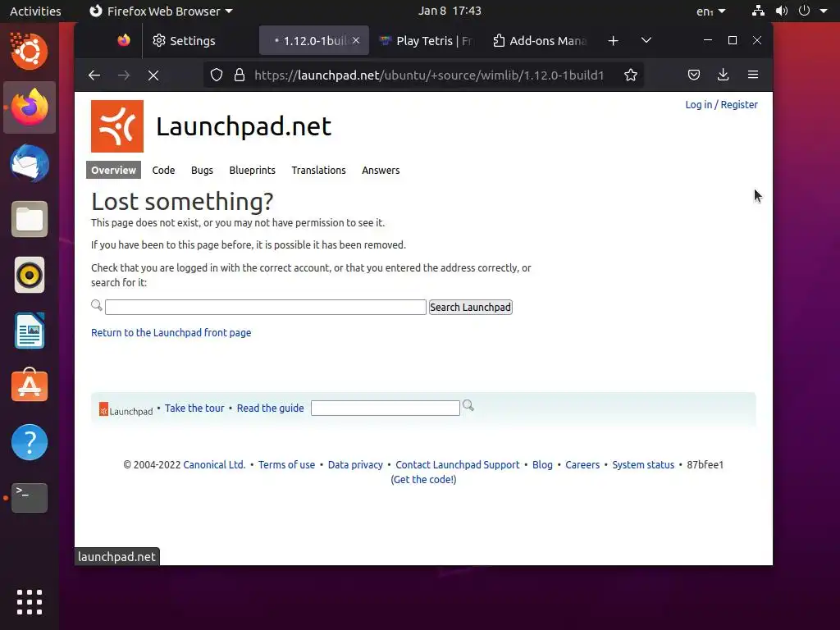Go back to the previous page
The width and height of the screenshot is (840, 630).
click(94, 75)
